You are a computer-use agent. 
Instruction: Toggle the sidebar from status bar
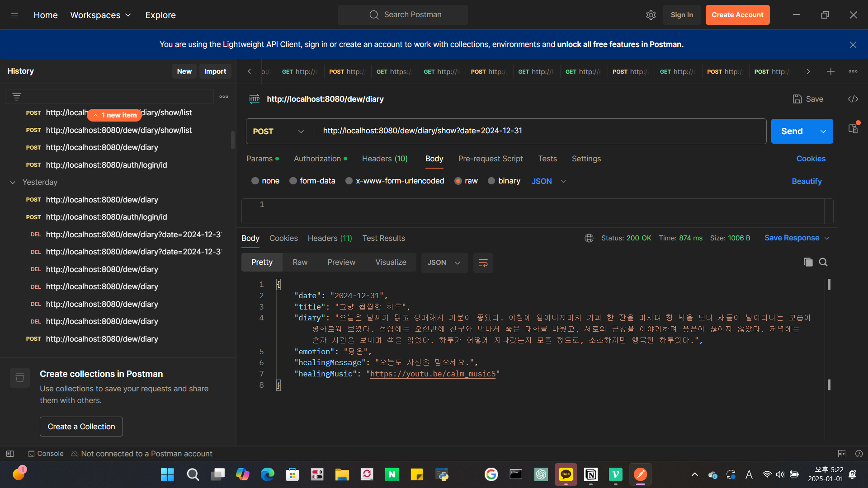[10, 454]
